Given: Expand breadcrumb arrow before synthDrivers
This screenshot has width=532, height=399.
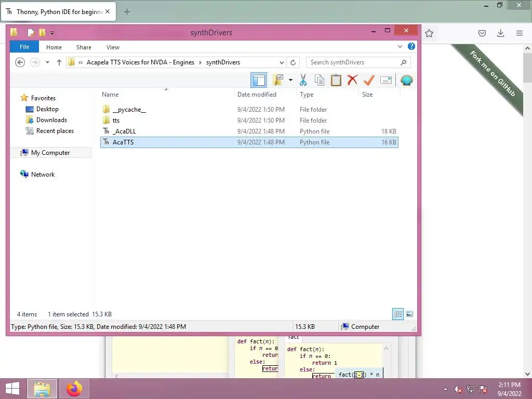Looking at the screenshot, I should pos(200,62).
